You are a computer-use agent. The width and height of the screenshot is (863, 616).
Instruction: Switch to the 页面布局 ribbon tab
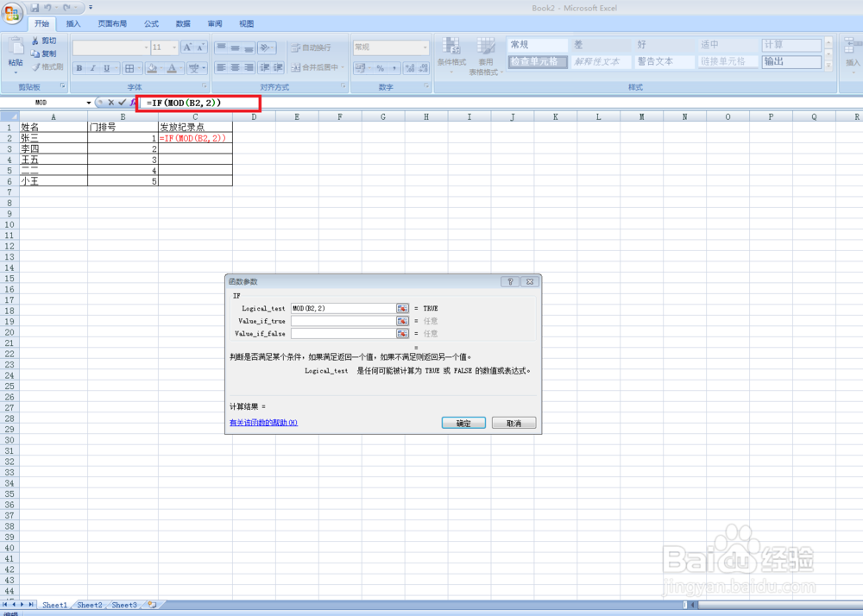[x=112, y=23]
